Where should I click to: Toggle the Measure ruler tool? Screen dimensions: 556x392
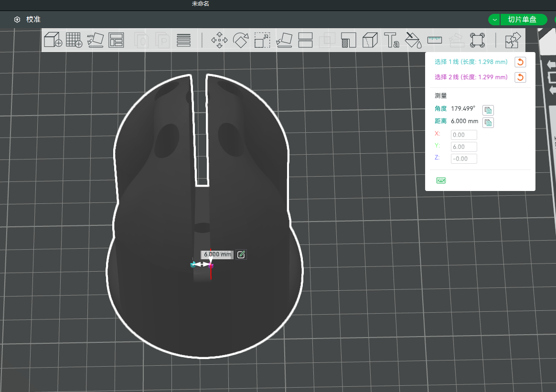pyautogui.click(x=434, y=40)
